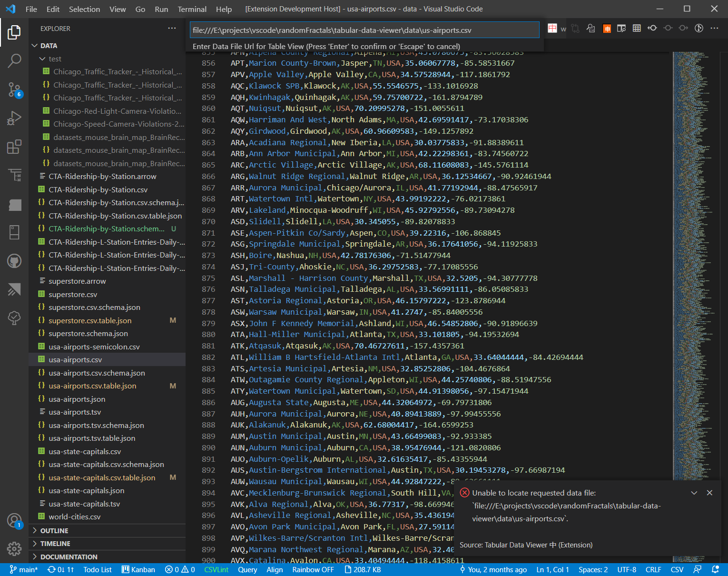Open the Manage gear menu
This screenshot has height=576, width=728.
coord(14,548)
